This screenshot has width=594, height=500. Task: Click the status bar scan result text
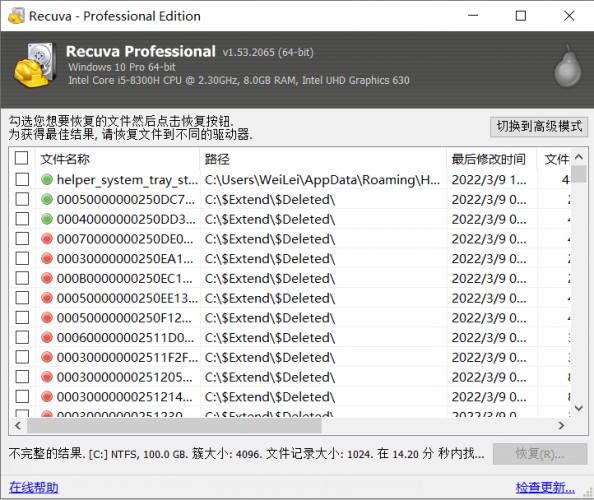246,453
